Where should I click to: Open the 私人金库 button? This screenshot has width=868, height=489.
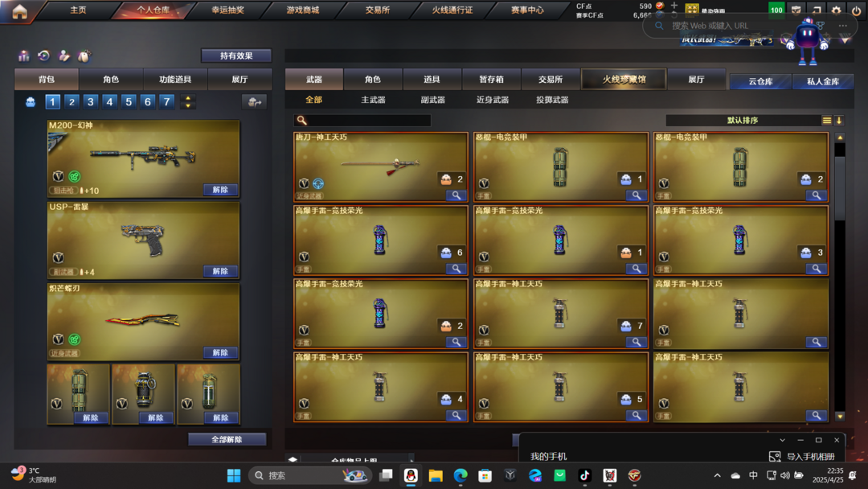coord(823,81)
